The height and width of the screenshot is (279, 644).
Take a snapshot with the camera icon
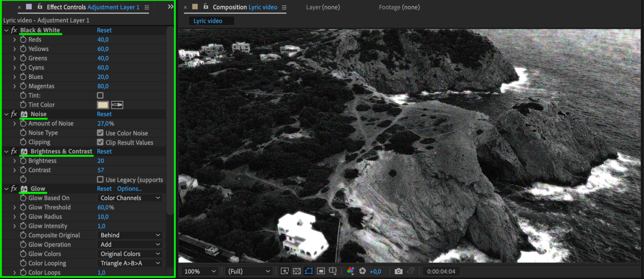[x=399, y=271]
